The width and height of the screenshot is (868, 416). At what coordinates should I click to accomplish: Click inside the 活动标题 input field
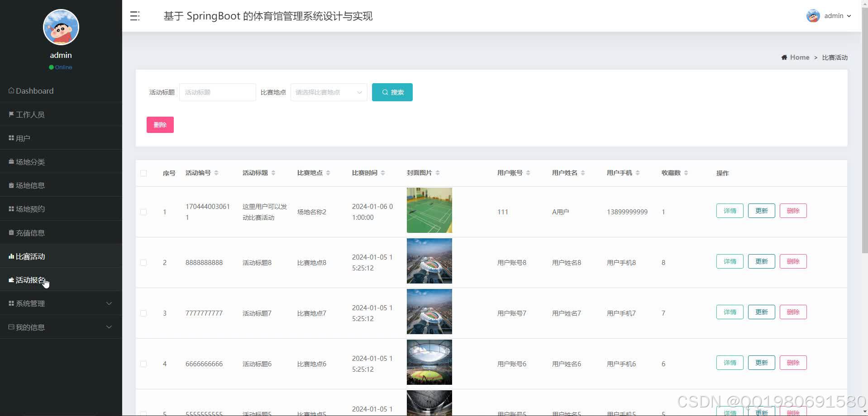(217, 92)
